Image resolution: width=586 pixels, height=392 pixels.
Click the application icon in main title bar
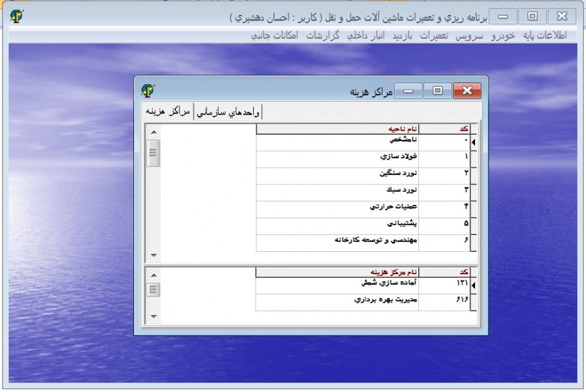pyautogui.click(x=17, y=16)
